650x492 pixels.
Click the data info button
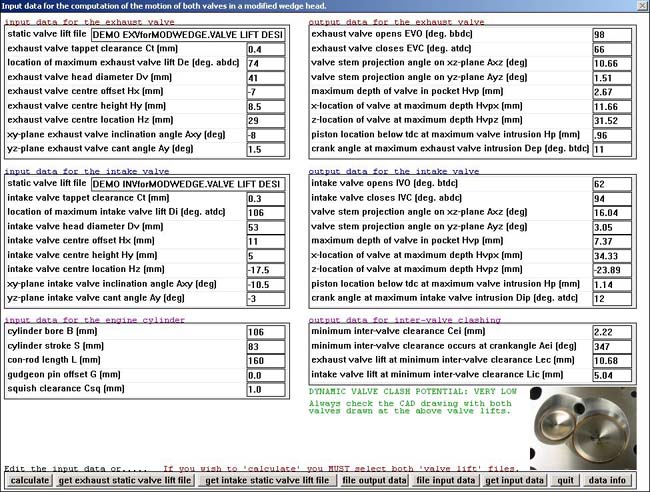pyautogui.click(x=607, y=480)
